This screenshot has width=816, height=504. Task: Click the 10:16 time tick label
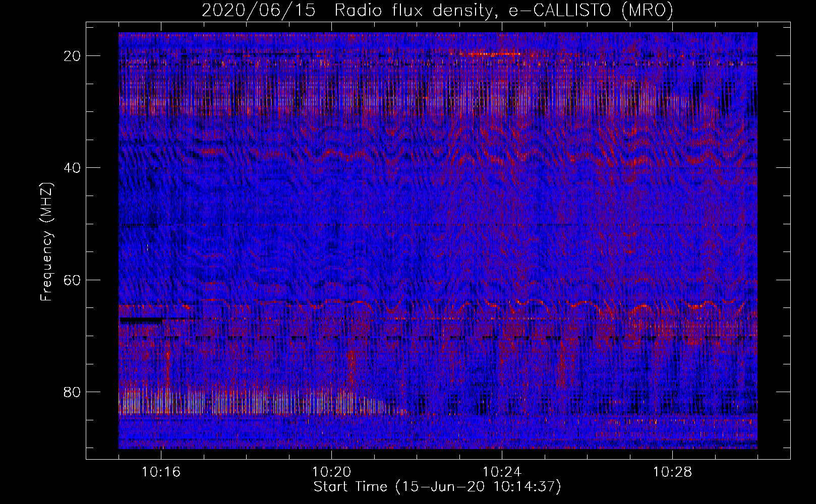[x=161, y=472]
